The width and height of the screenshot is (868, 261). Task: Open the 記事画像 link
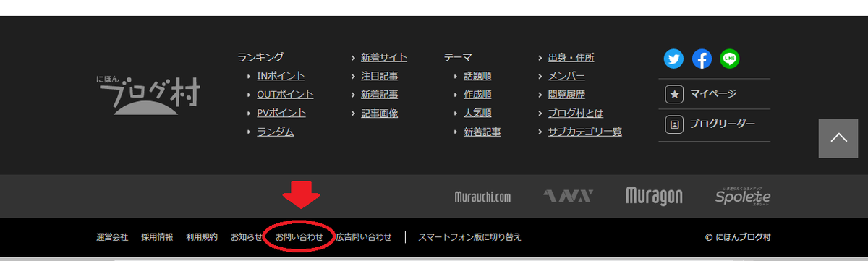point(379,114)
